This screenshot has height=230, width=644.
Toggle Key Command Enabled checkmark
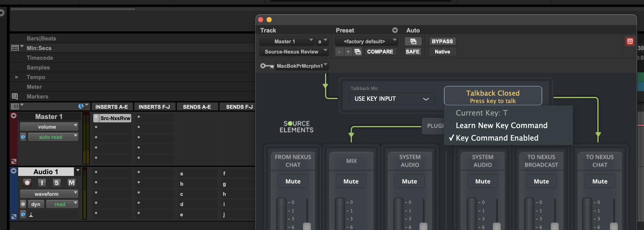pyautogui.click(x=497, y=138)
